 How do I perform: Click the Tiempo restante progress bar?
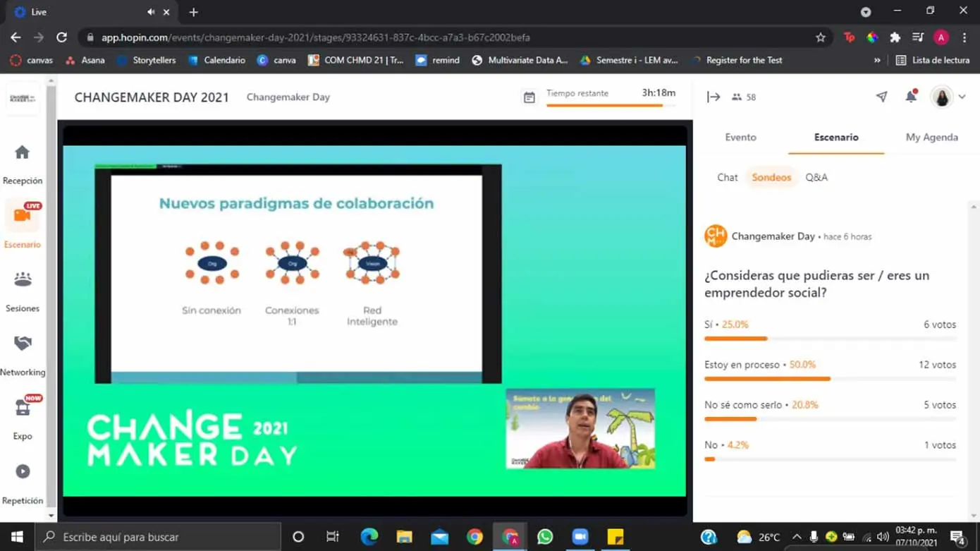coord(611,105)
